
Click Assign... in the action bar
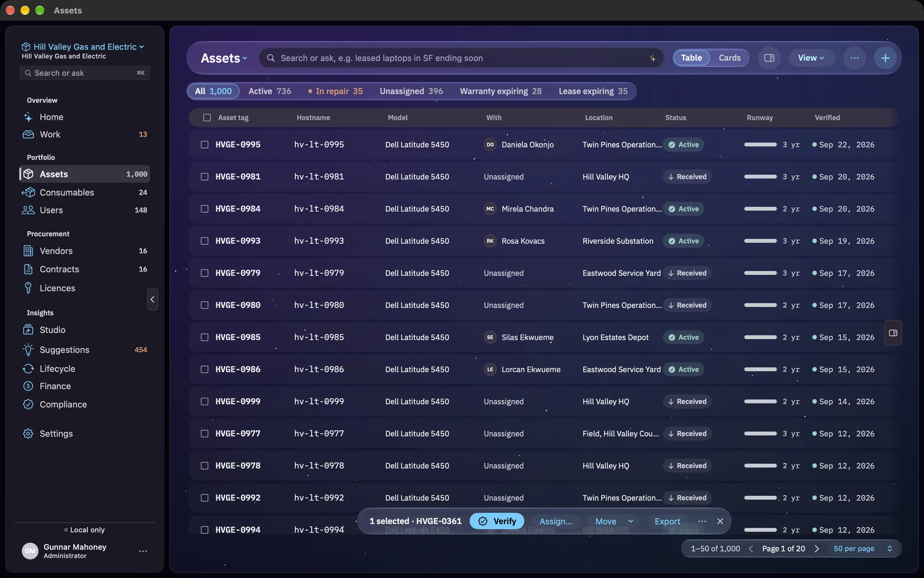point(556,521)
